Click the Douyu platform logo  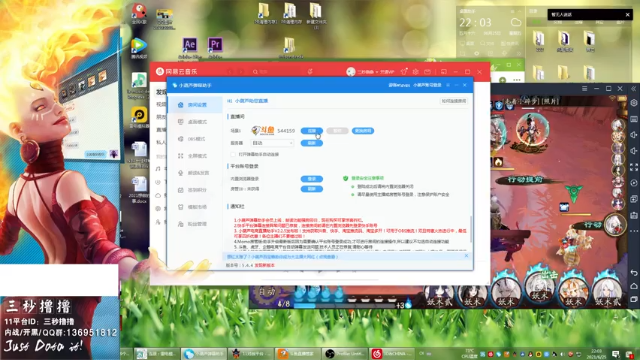(262, 131)
